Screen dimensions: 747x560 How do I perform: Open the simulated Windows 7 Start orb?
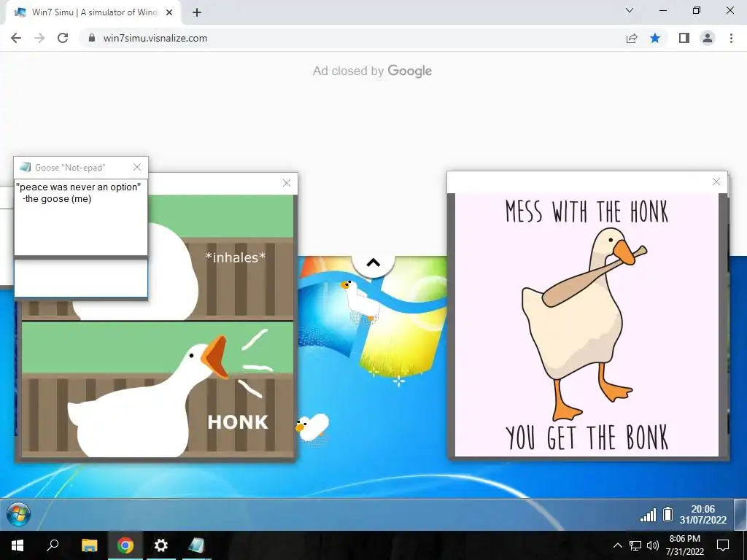[18, 515]
